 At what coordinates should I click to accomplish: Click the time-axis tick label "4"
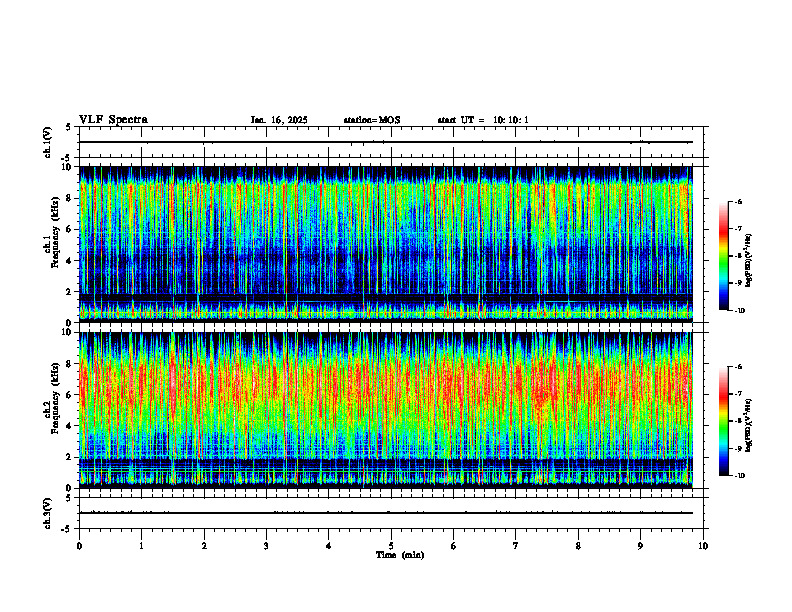point(329,546)
